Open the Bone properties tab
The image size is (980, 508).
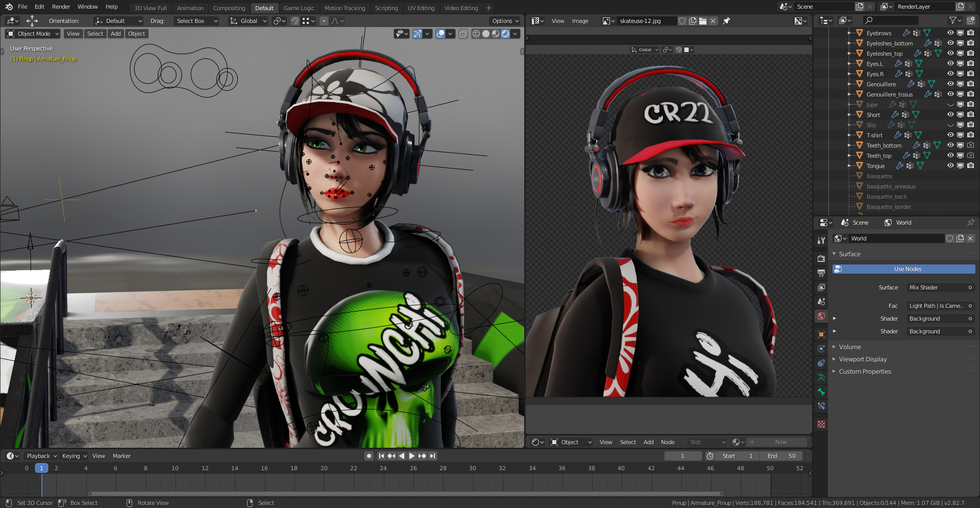pyautogui.click(x=821, y=392)
